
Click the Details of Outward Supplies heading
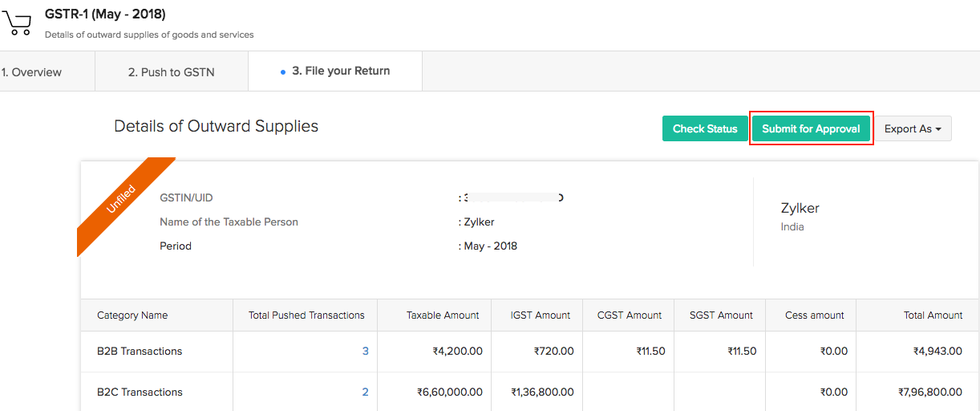(216, 127)
